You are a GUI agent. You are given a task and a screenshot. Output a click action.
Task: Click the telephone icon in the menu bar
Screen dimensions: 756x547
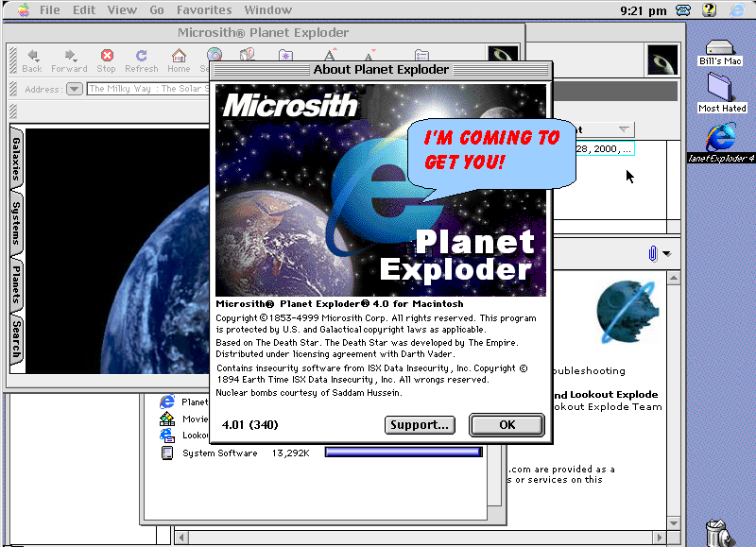pos(683,9)
